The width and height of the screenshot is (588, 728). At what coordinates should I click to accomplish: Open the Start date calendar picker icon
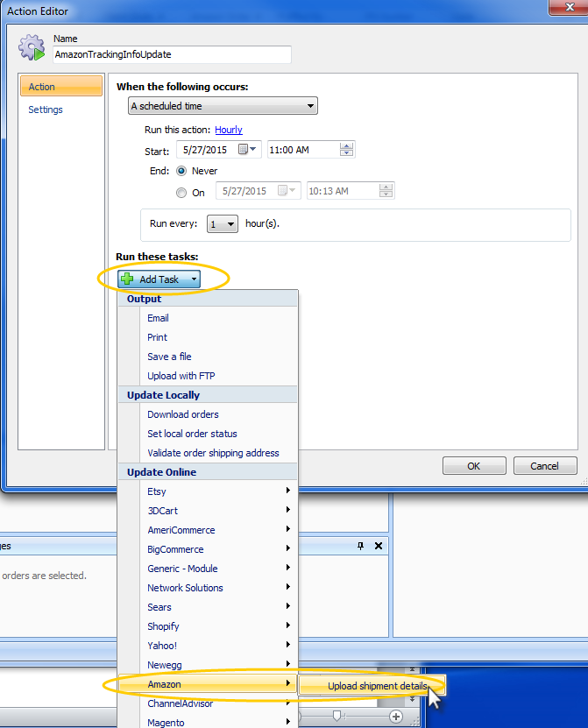[x=246, y=149]
